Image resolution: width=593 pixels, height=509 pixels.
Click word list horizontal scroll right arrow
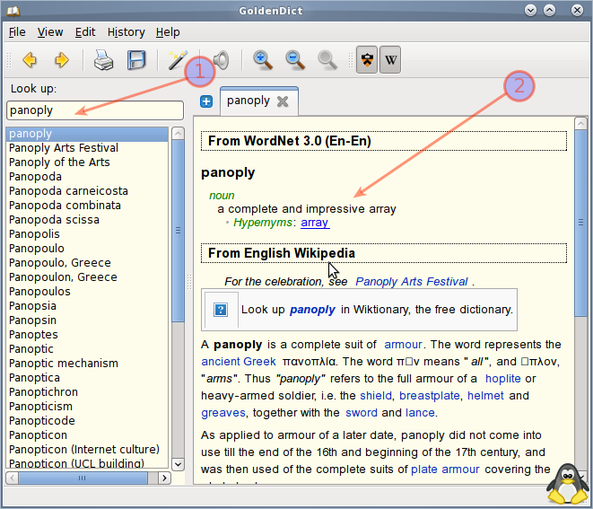click(164, 478)
